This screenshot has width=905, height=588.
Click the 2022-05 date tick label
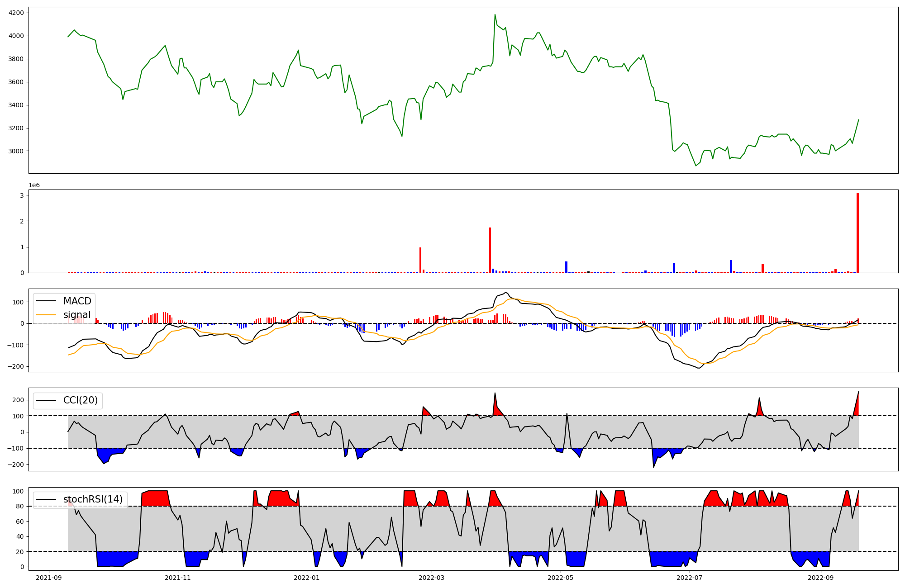pos(561,578)
